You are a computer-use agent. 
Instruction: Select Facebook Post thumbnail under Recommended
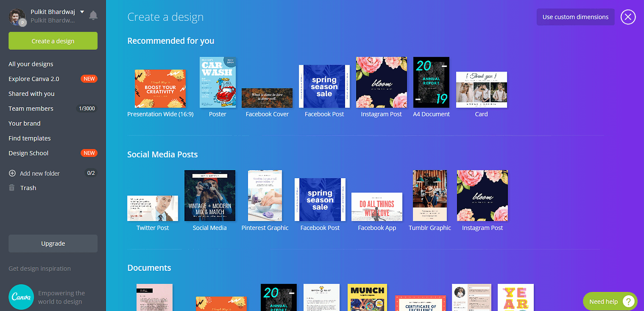(x=324, y=86)
